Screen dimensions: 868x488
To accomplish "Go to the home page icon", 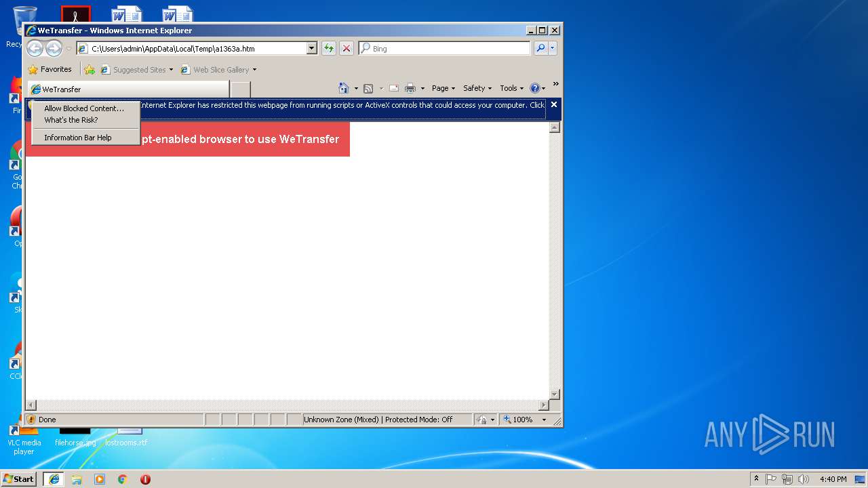I will 344,88.
